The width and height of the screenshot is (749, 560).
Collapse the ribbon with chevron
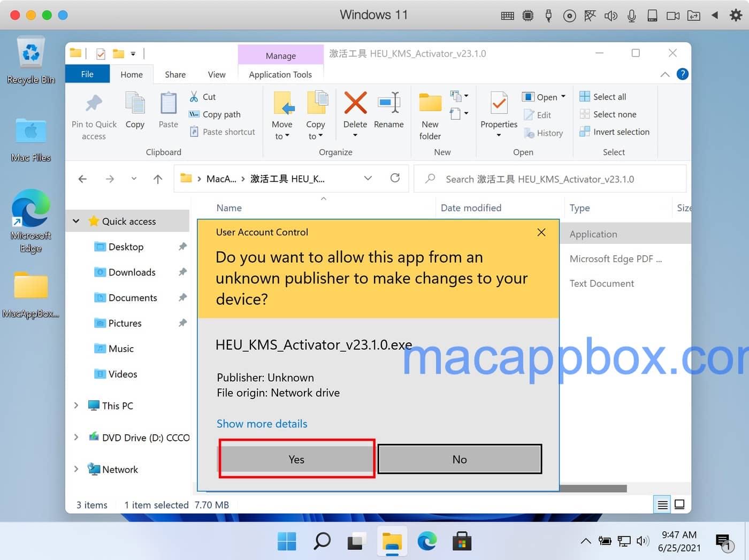click(665, 74)
